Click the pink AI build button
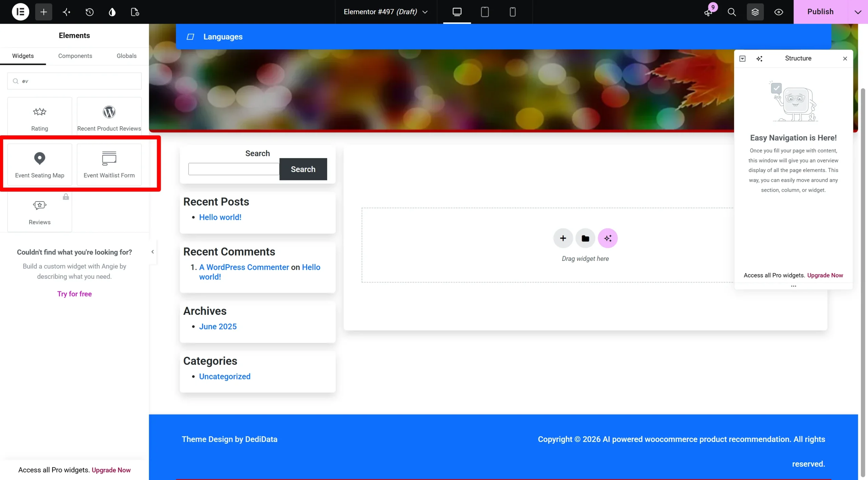 click(608, 238)
